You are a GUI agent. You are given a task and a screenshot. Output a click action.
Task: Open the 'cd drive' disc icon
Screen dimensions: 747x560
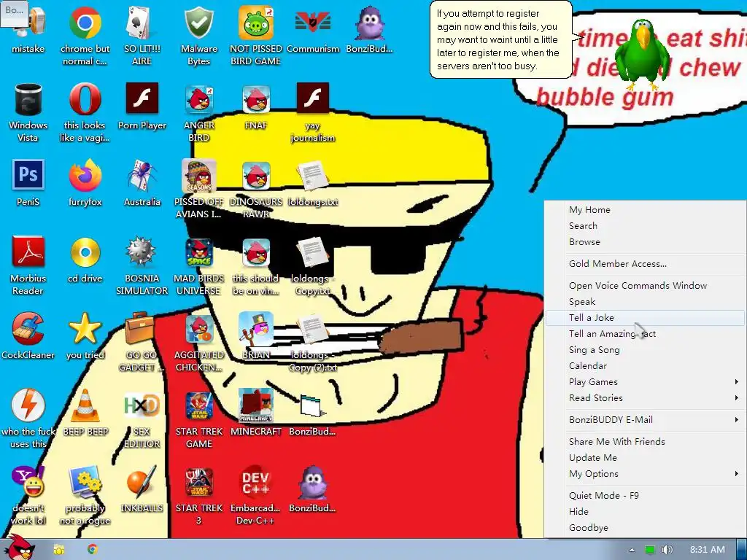(x=85, y=252)
